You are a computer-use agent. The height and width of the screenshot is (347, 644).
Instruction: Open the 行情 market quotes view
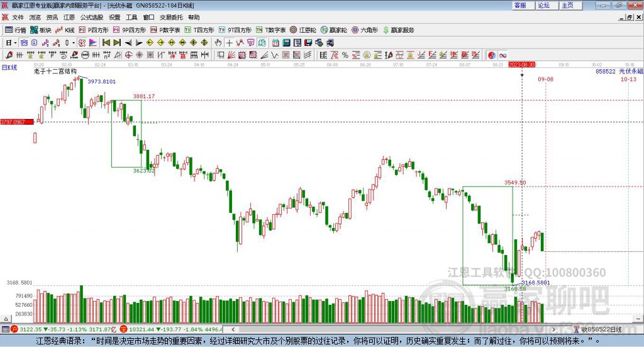[15, 30]
